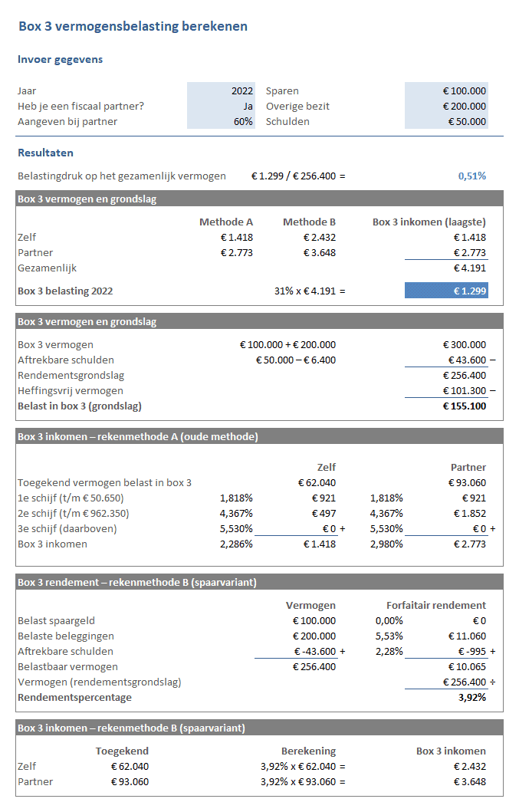This screenshot has height=812, width=519.
Task: Click the rekenmethode A (oude methode) section header
Action: point(138,437)
